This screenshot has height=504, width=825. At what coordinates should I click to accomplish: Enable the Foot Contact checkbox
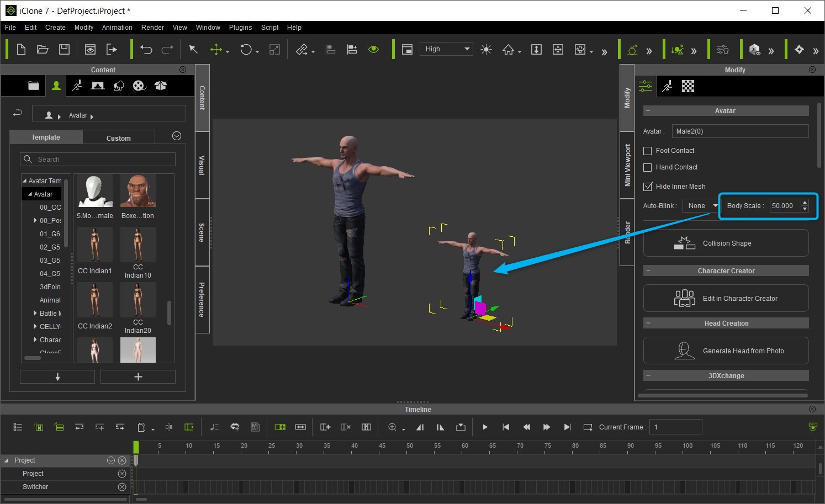point(648,151)
